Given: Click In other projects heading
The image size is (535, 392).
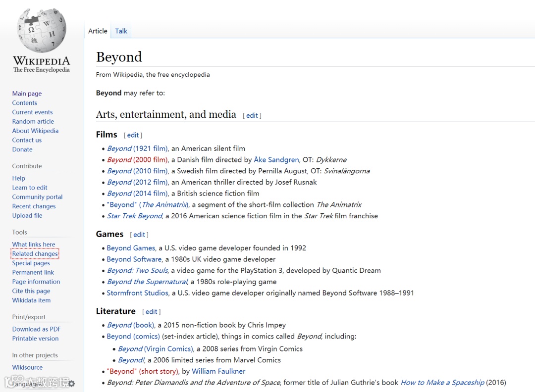Looking at the screenshot, I should tap(35, 355).
